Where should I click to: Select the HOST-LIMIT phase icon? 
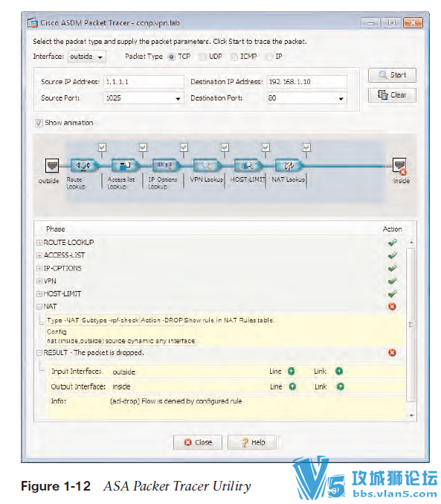click(248, 166)
